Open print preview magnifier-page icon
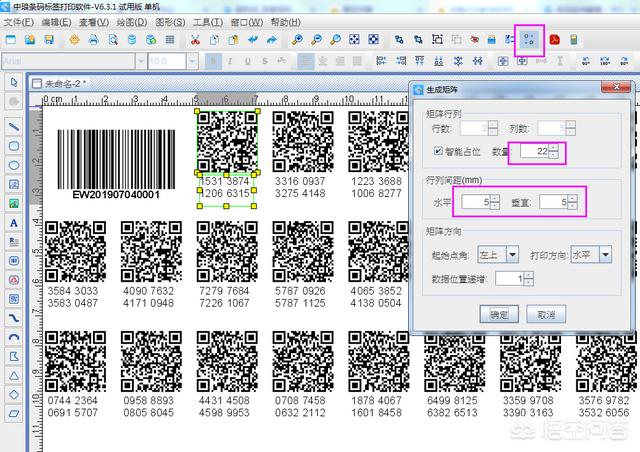Image resolution: width=640 pixels, height=452 pixels. (x=113, y=40)
